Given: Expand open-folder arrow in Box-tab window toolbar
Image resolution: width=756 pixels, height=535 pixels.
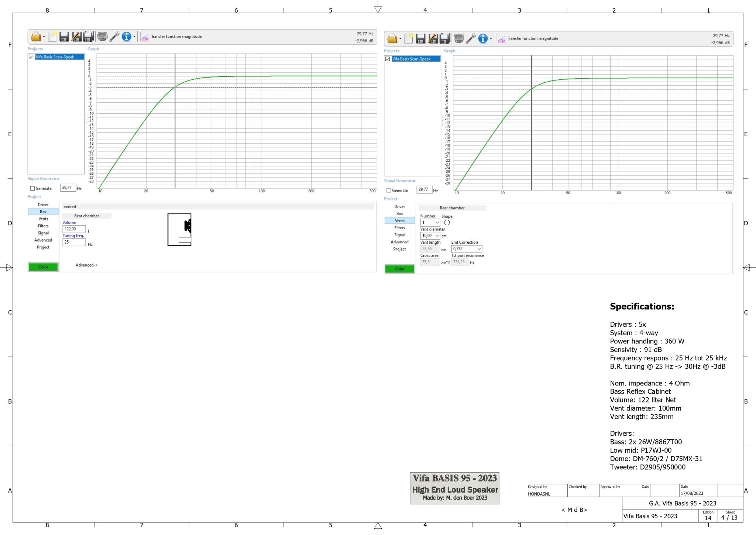Looking at the screenshot, I should coord(44,37).
